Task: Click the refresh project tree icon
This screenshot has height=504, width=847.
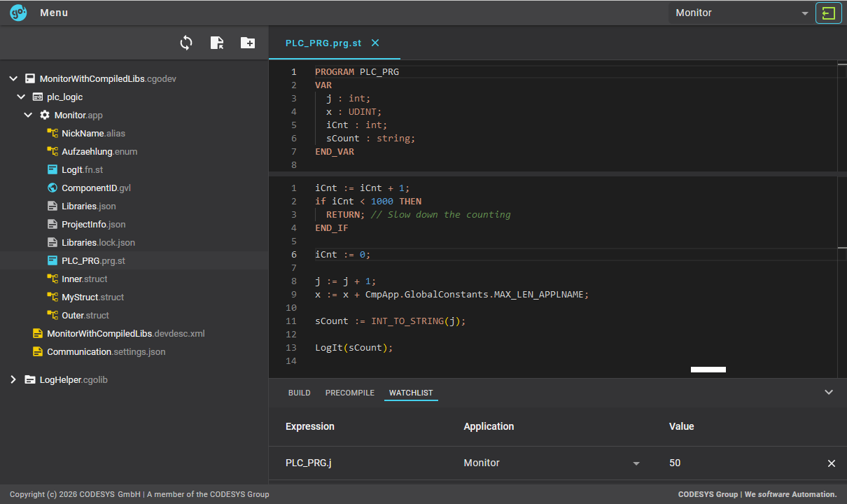Action: (186, 43)
